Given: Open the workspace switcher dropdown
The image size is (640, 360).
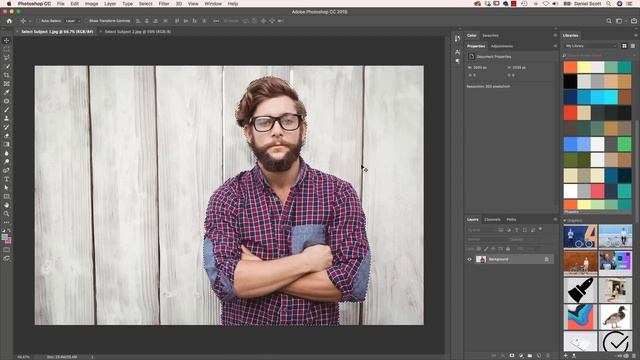Looking at the screenshot, I should (620, 21).
